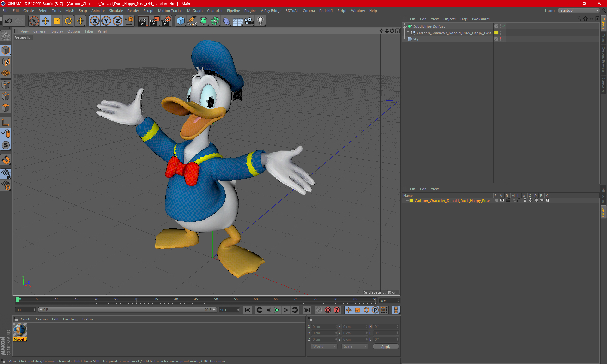Open the Workplane lock icon
Screen dimensions: 607x364
(x=6, y=174)
